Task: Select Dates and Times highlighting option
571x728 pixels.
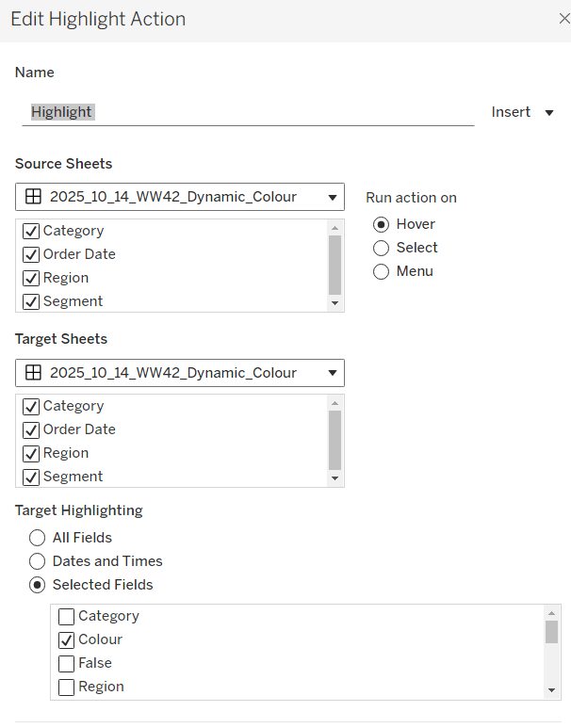Action: [38, 561]
